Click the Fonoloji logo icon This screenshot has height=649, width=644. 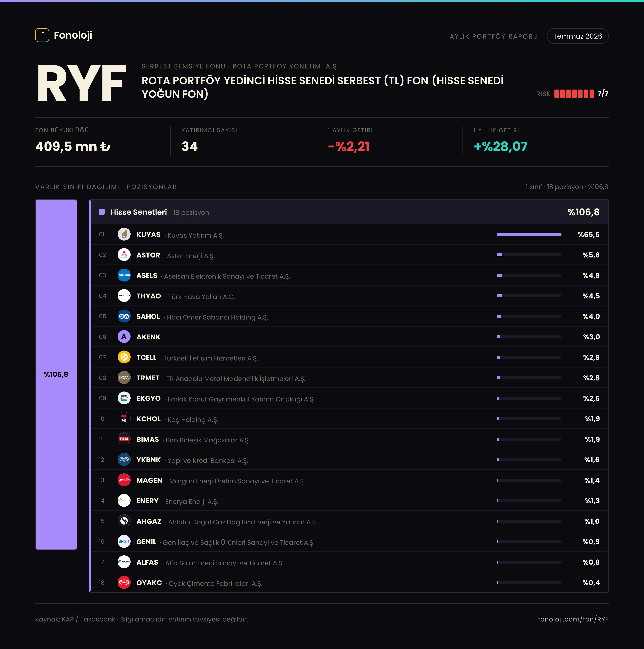tap(42, 35)
